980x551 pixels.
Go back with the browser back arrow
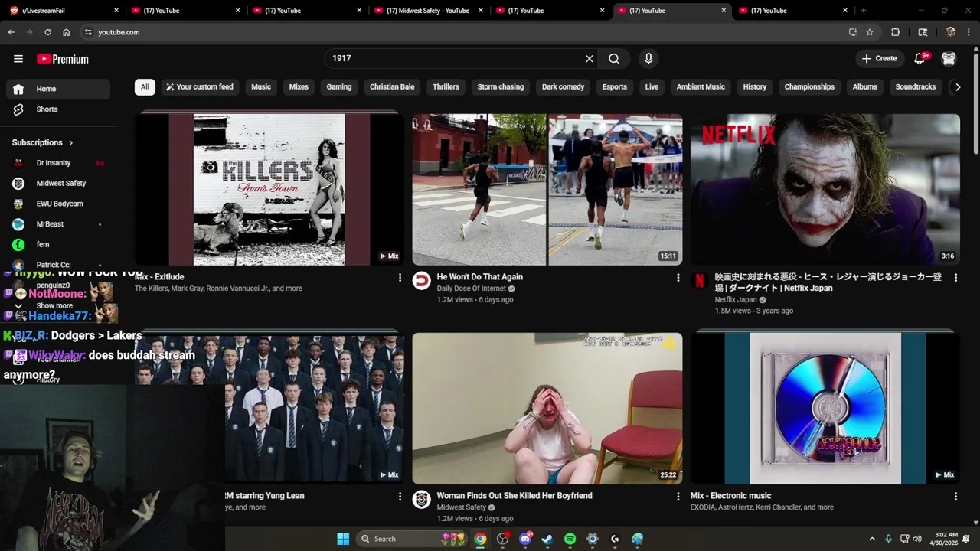click(11, 32)
